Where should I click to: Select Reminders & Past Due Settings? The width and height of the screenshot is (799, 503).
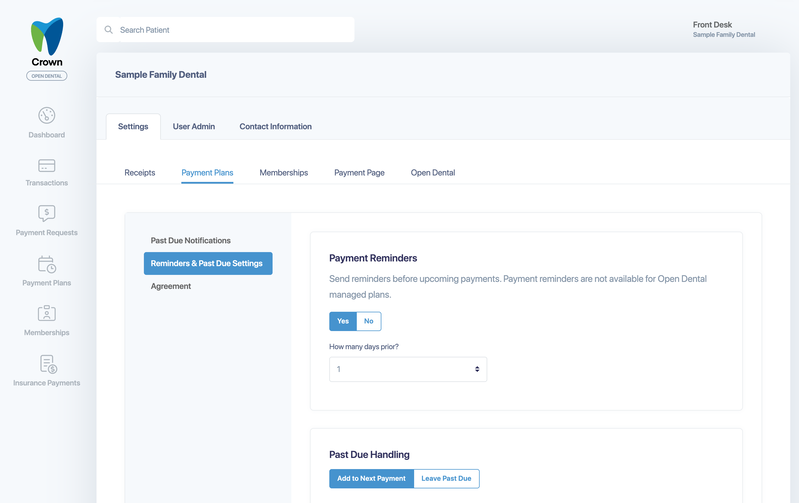pyautogui.click(x=208, y=263)
